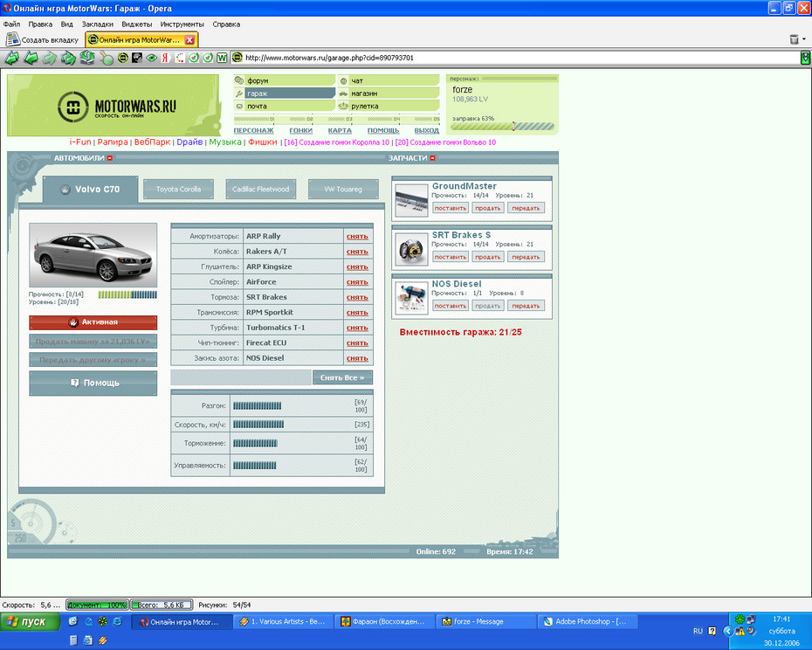Go to the магазин shop
Image resolution: width=812 pixels, height=650 pixels.
(x=389, y=93)
